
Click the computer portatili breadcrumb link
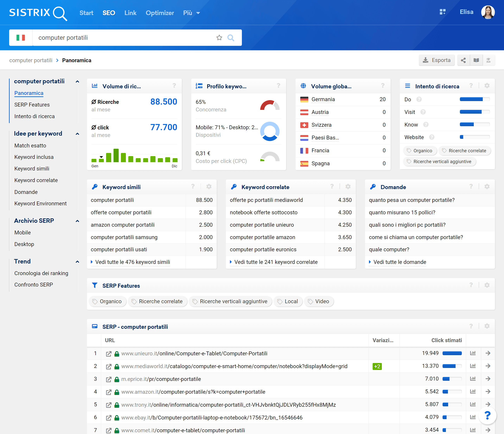[31, 60]
